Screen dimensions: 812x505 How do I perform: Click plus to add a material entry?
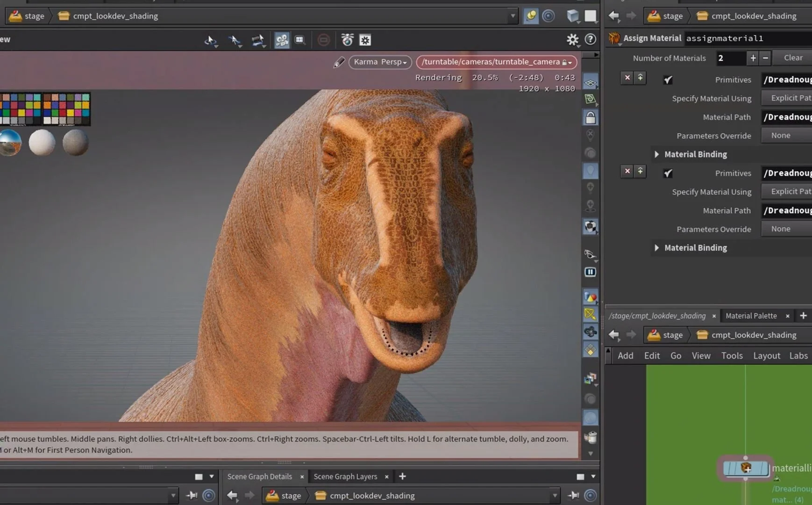coord(753,58)
